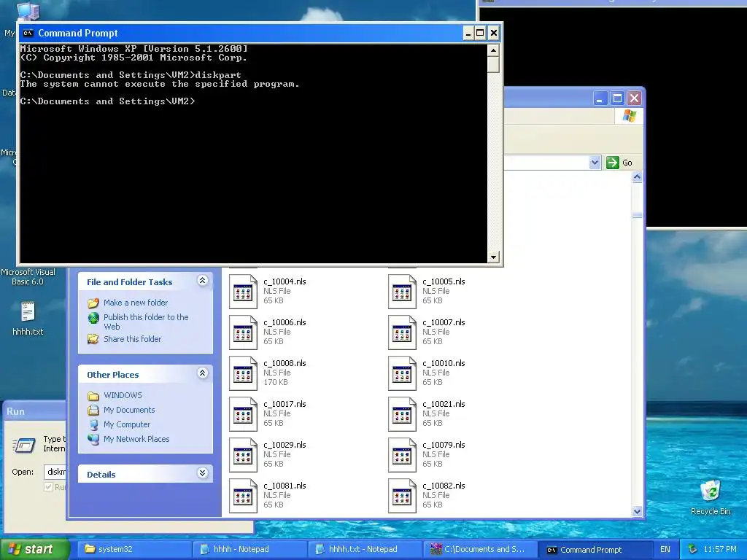The image size is (747, 560).
Task: Select the c_10006.nls file icon
Action: coord(243,332)
